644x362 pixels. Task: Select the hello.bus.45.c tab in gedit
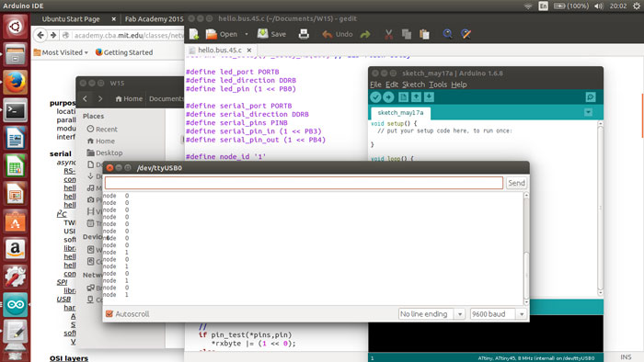click(220, 50)
